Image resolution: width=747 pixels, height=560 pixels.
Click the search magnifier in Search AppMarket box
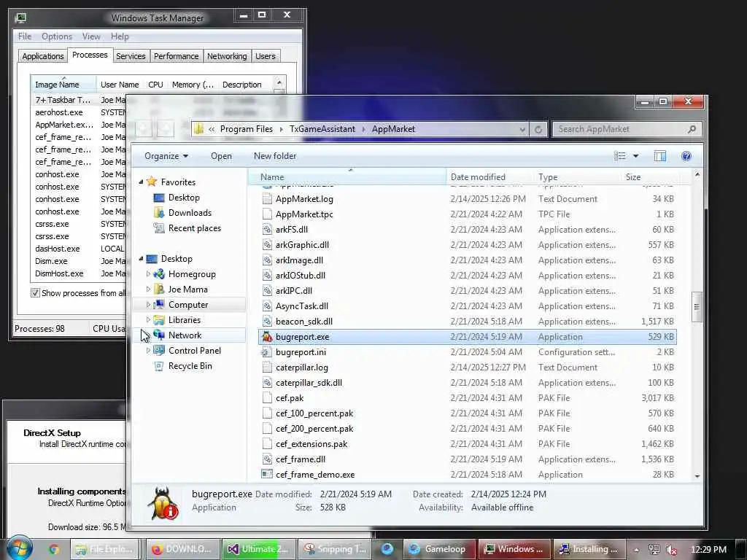692,129
